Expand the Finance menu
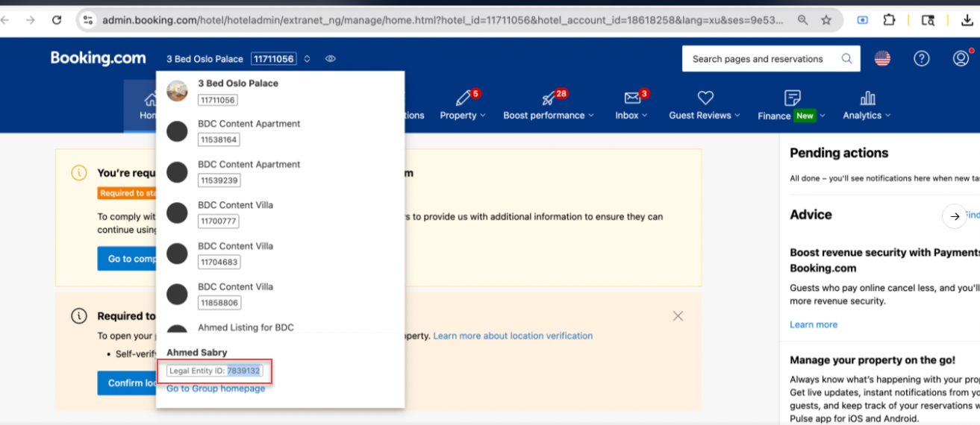The width and height of the screenshot is (980, 425). 792,116
